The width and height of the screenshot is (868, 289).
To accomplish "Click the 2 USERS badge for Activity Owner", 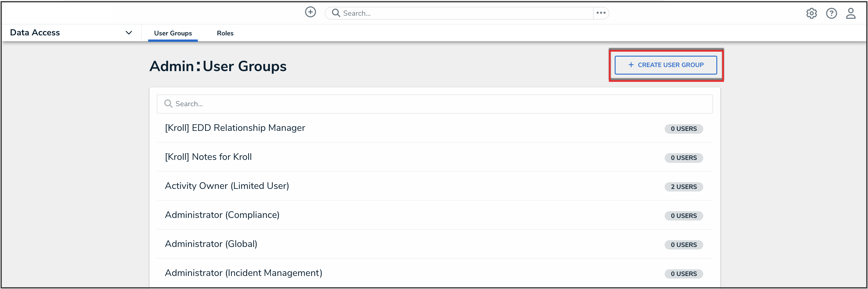I will [683, 187].
